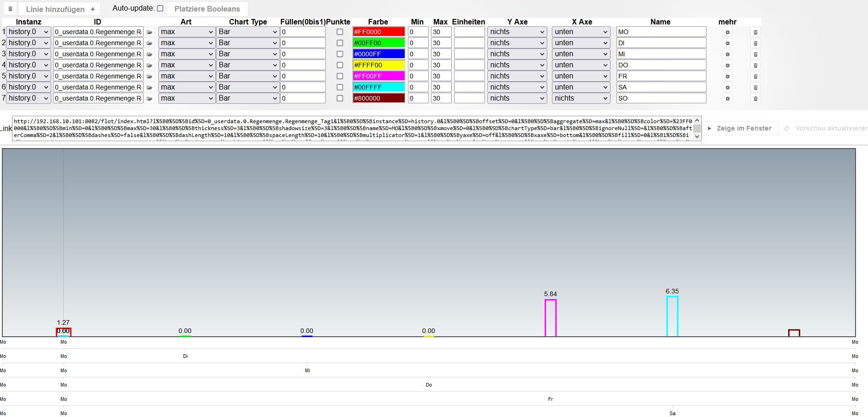Open Chart Type dropdown for row 3

pos(247,54)
